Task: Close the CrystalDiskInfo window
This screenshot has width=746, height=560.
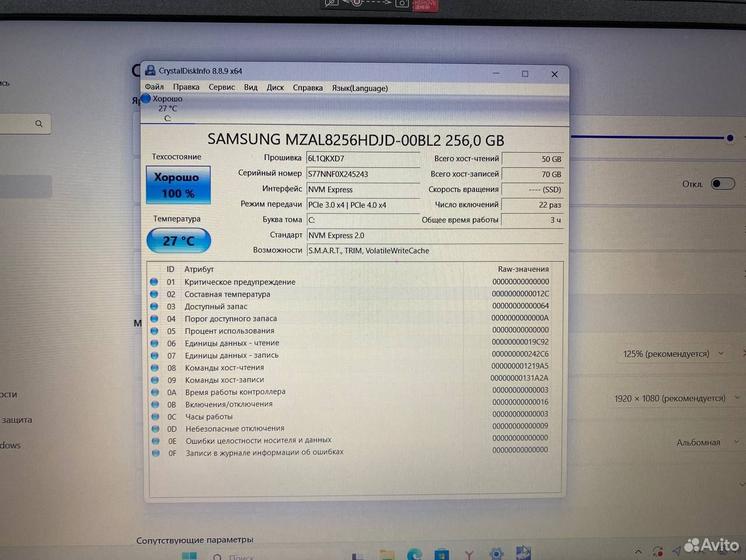Action: [554, 74]
